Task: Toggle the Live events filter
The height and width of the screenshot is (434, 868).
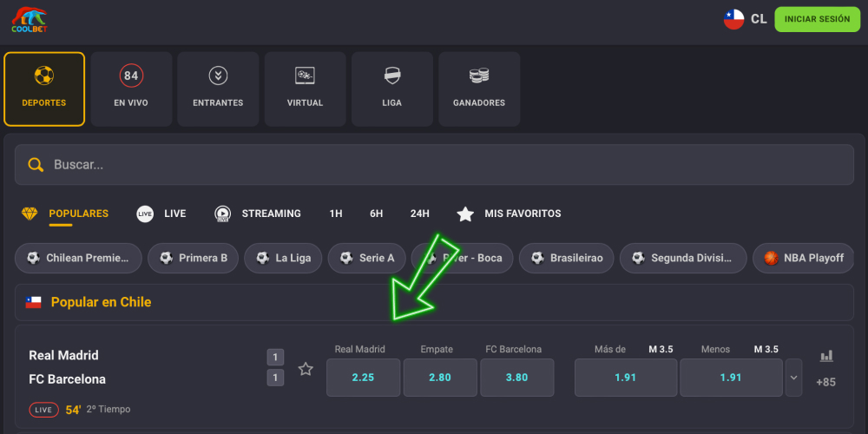Action: (x=161, y=214)
